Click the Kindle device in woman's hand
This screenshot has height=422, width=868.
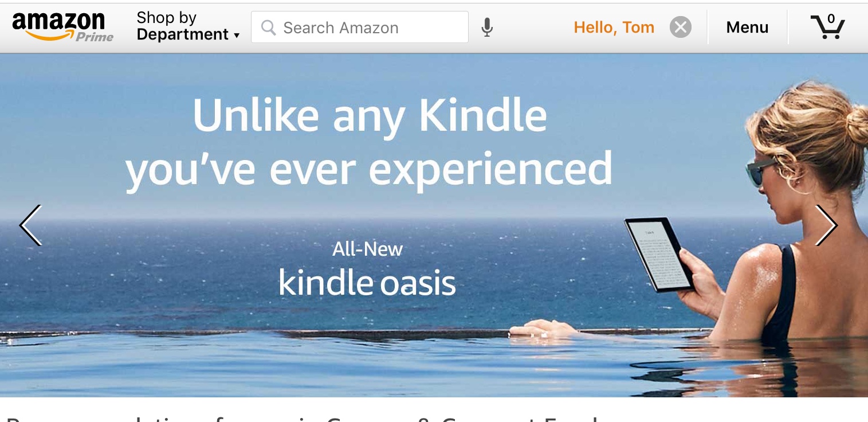(x=659, y=255)
